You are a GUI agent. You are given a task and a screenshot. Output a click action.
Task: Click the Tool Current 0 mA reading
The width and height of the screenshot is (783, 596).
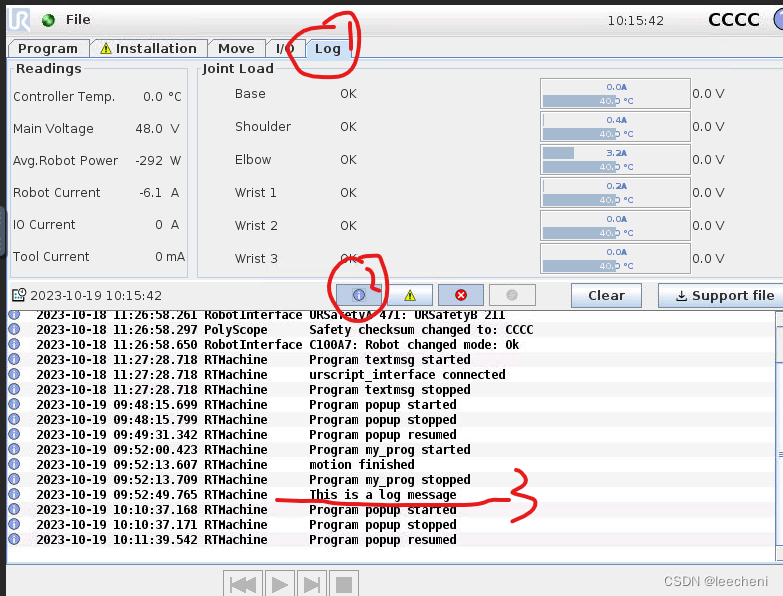point(170,257)
